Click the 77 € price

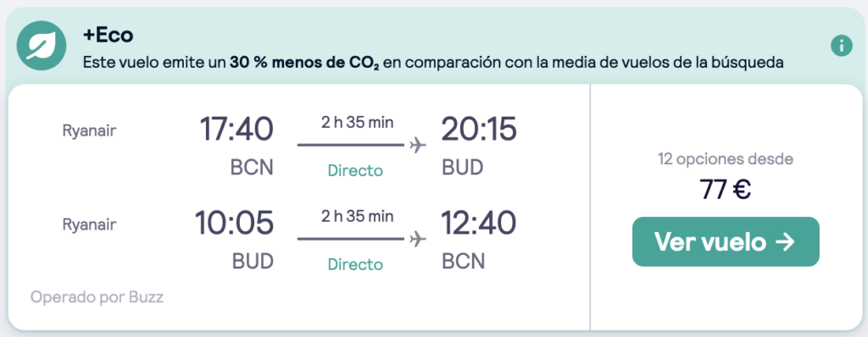pyautogui.click(x=726, y=191)
